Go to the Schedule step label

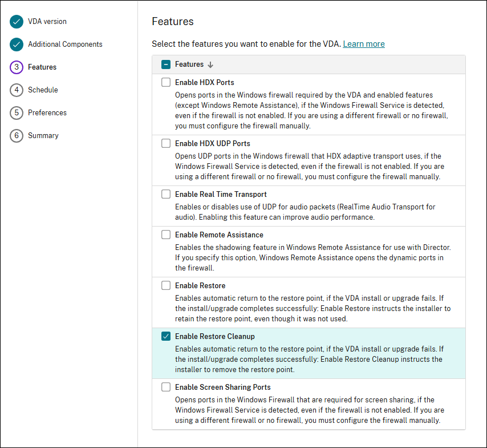click(43, 90)
